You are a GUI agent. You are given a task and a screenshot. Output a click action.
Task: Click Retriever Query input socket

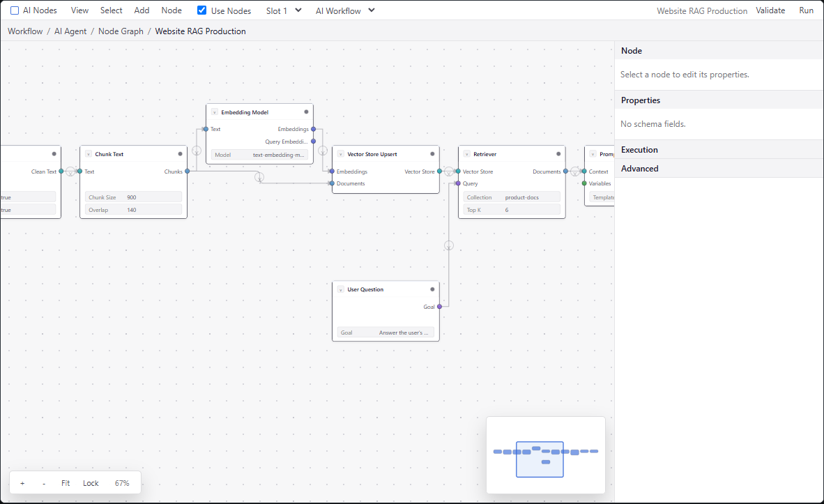(458, 183)
